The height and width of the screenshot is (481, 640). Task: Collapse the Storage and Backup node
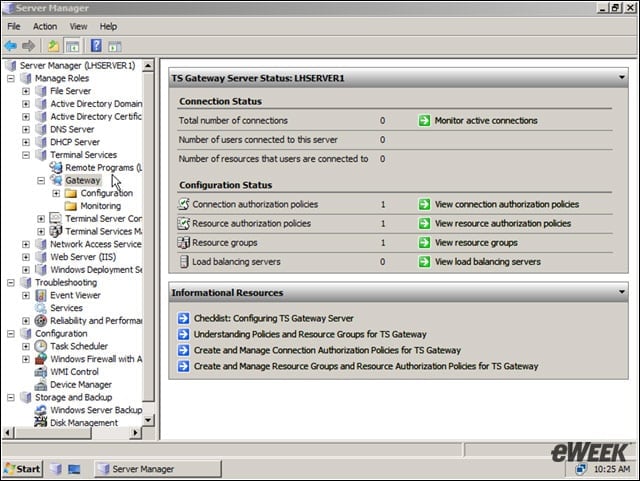pos(11,397)
